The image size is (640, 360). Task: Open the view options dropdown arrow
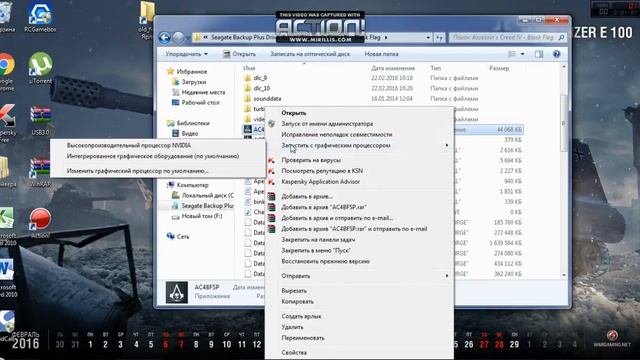pyautogui.click(x=522, y=54)
